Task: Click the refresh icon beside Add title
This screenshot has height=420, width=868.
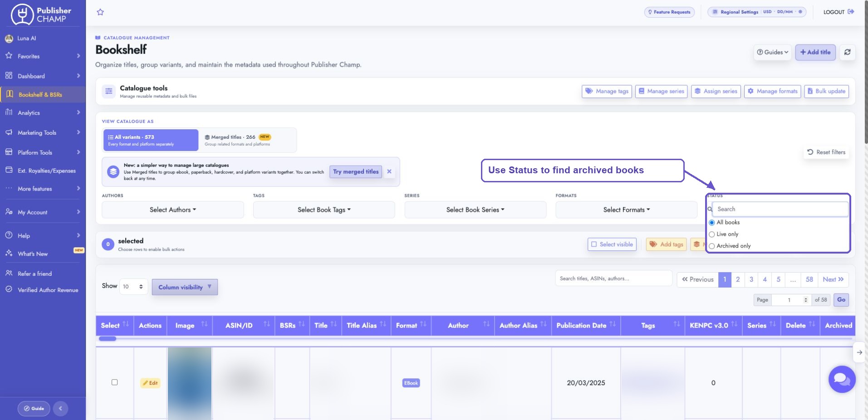Action: [x=847, y=52]
